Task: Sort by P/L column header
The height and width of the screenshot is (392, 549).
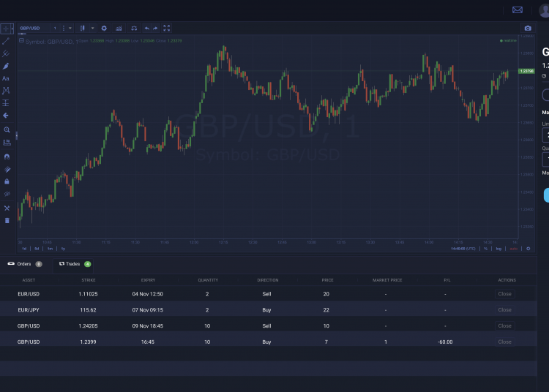Action: click(447, 280)
